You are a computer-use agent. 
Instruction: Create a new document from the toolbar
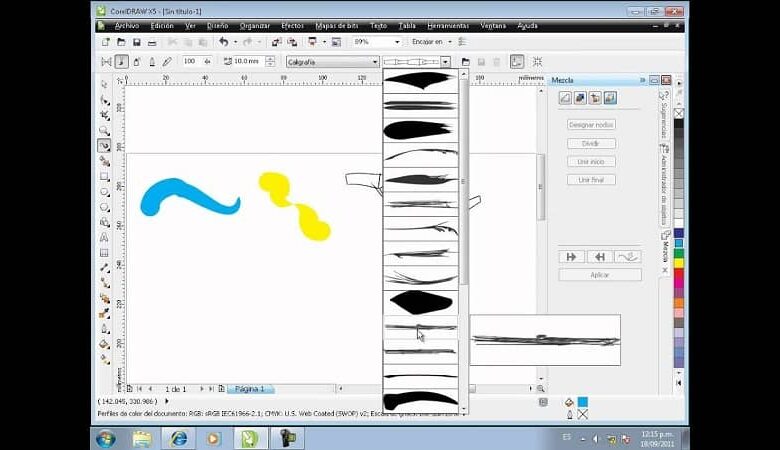tap(105, 42)
